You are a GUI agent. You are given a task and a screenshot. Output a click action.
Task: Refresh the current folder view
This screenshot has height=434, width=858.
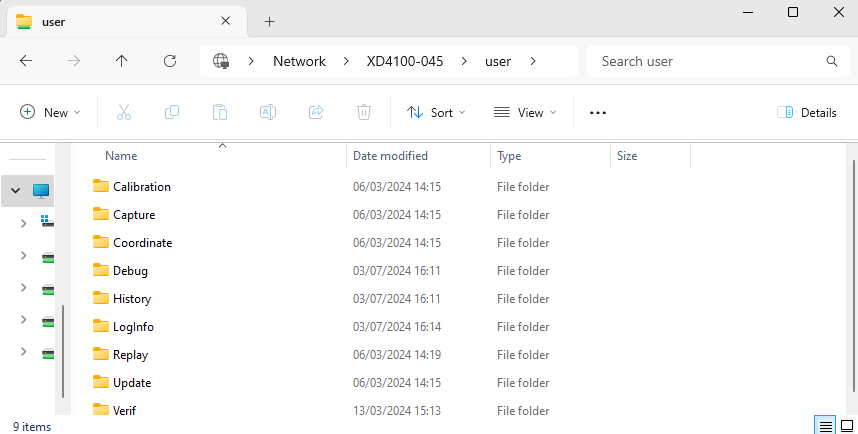coord(170,61)
